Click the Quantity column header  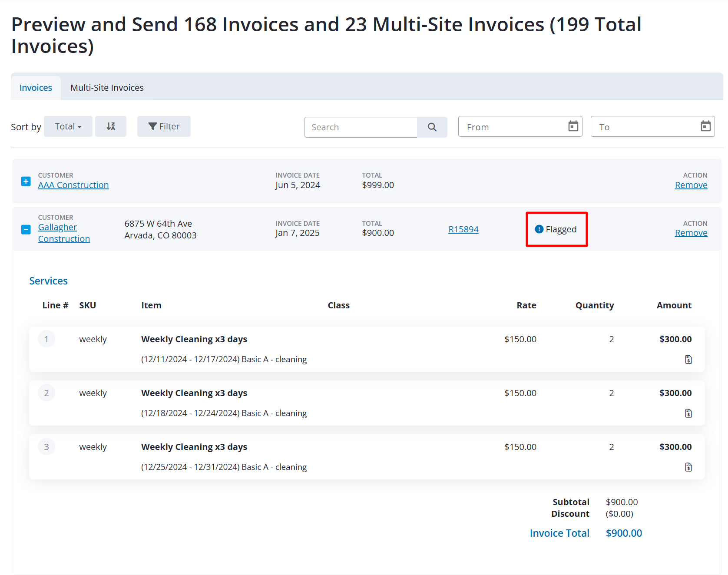click(x=595, y=305)
